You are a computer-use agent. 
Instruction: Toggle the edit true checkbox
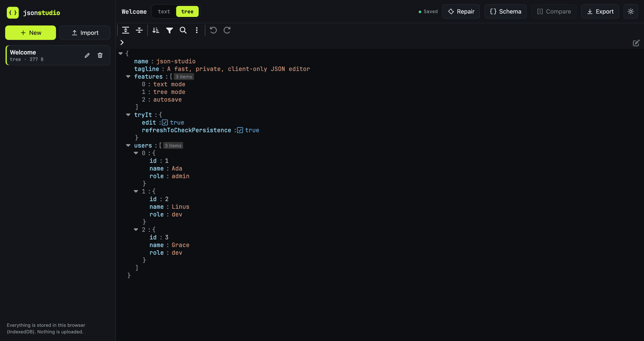(x=165, y=122)
